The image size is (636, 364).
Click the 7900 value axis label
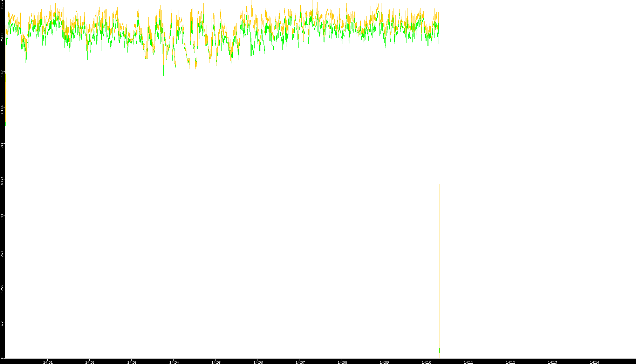[2, 37]
